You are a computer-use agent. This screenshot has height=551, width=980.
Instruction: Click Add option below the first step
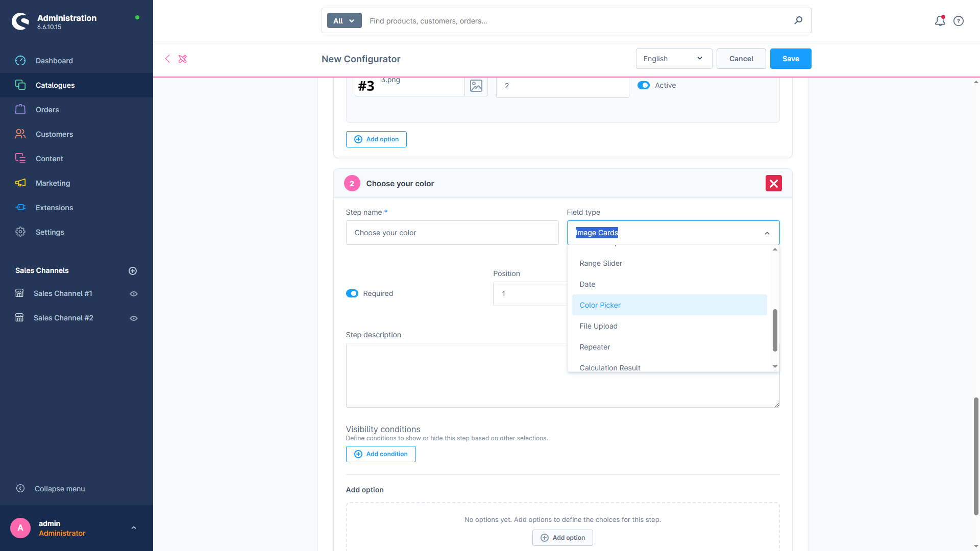click(376, 139)
